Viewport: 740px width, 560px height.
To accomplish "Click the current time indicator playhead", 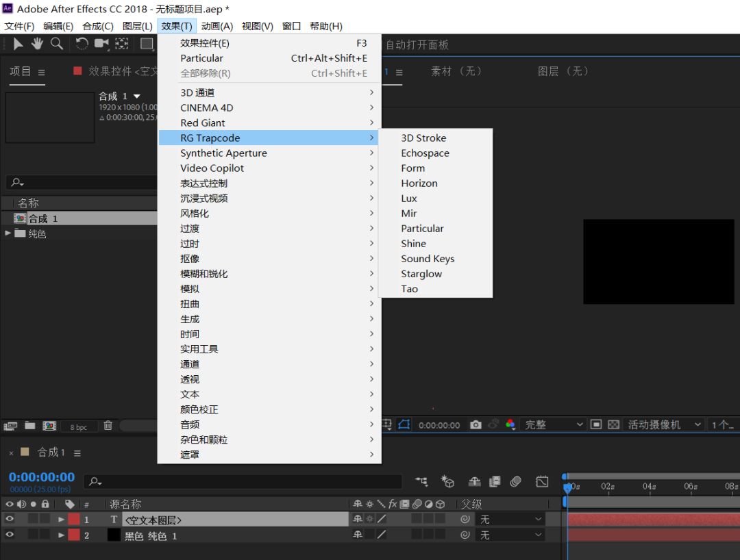I will (x=568, y=487).
